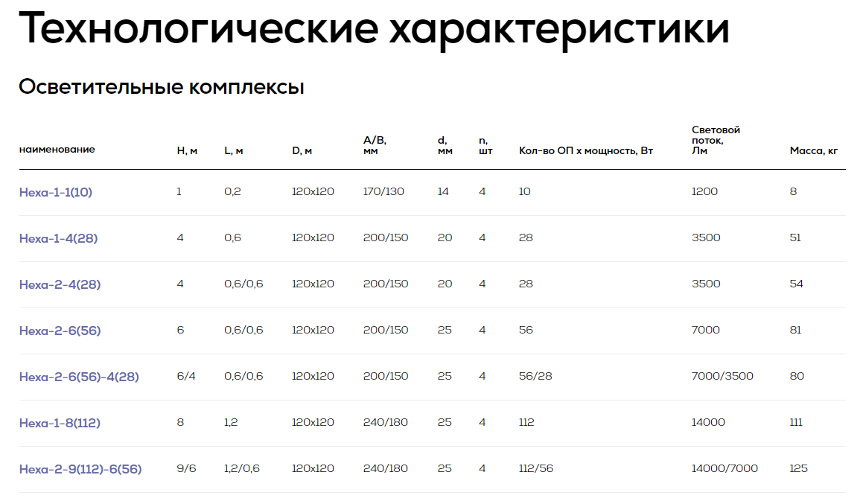The height and width of the screenshot is (504, 860).
Task: Click the L value 1,2/0,6
Action: (242, 468)
